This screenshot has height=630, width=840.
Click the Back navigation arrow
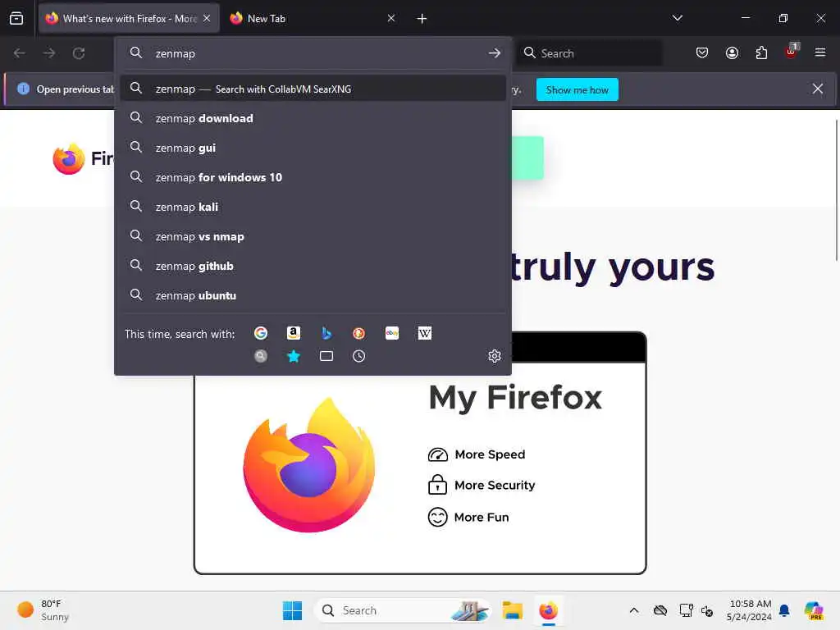click(x=20, y=53)
